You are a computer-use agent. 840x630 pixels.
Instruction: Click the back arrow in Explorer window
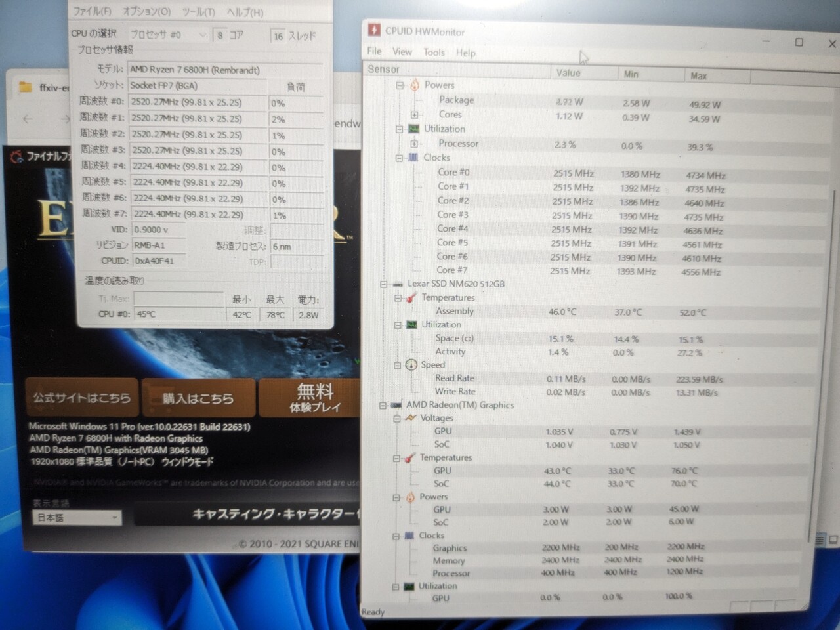tap(28, 119)
